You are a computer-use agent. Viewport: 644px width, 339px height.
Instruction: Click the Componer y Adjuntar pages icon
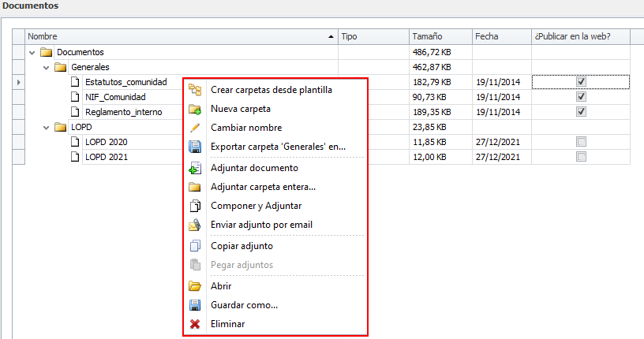(195, 206)
